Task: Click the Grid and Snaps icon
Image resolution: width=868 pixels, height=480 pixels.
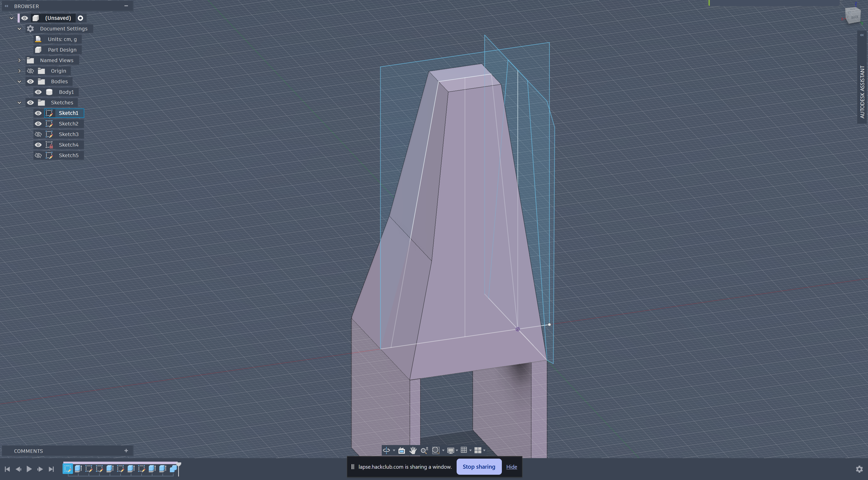Action: 464,450
